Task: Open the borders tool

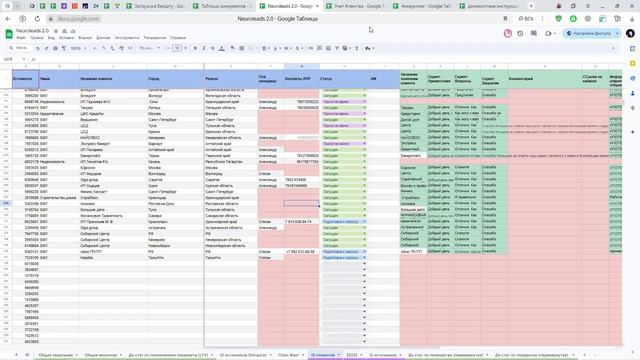Action: 242,48
